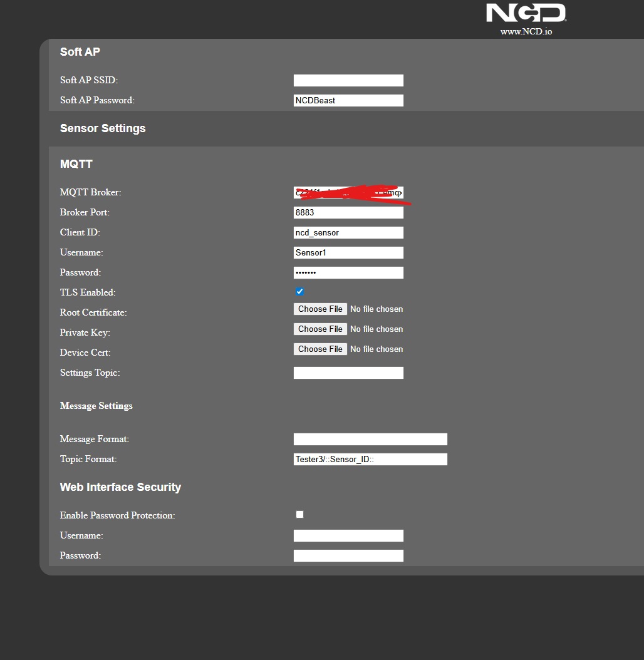The width and height of the screenshot is (644, 660).
Task: Click the Client ID field with ncd_sensor
Action: pos(348,232)
